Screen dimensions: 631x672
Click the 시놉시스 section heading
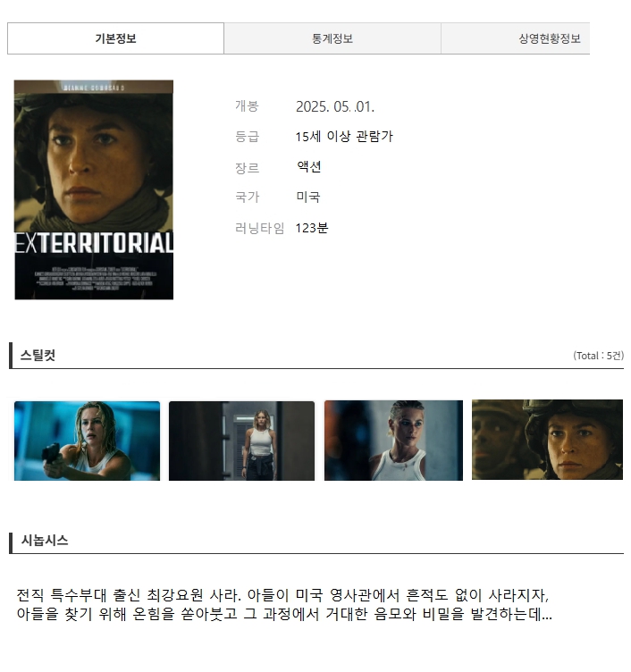[45, 541]
